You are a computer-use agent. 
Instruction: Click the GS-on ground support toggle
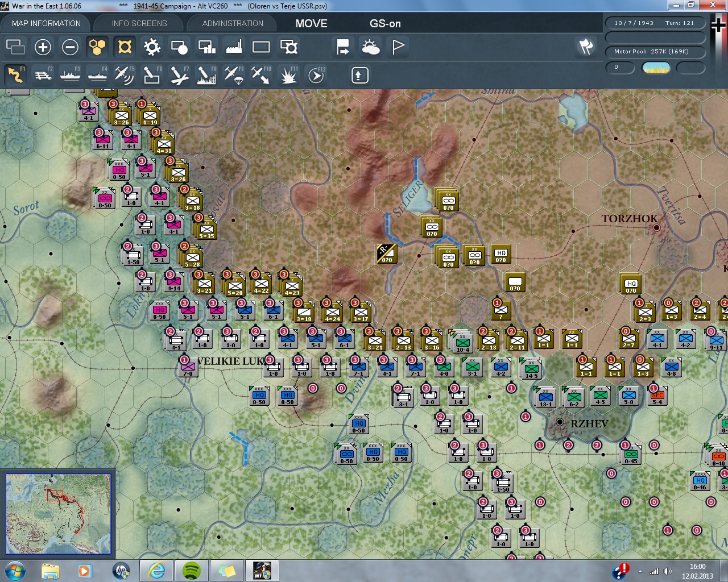[385, 23]
